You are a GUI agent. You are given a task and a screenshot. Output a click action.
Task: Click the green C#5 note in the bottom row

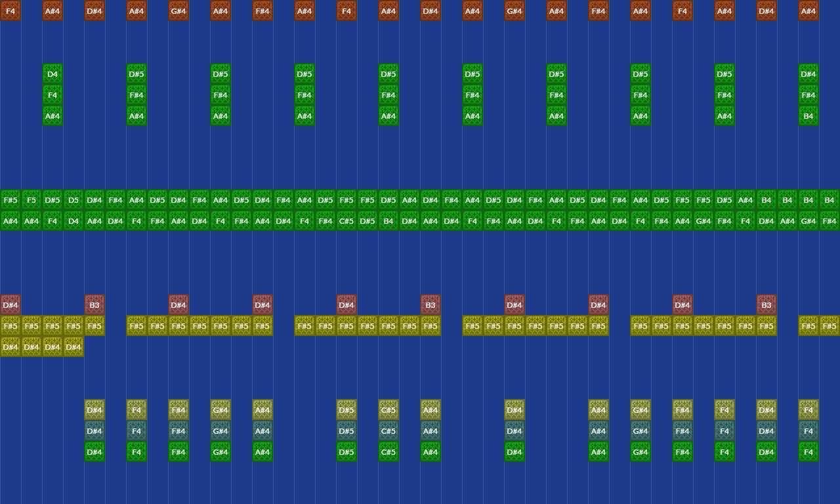point(388,451)
